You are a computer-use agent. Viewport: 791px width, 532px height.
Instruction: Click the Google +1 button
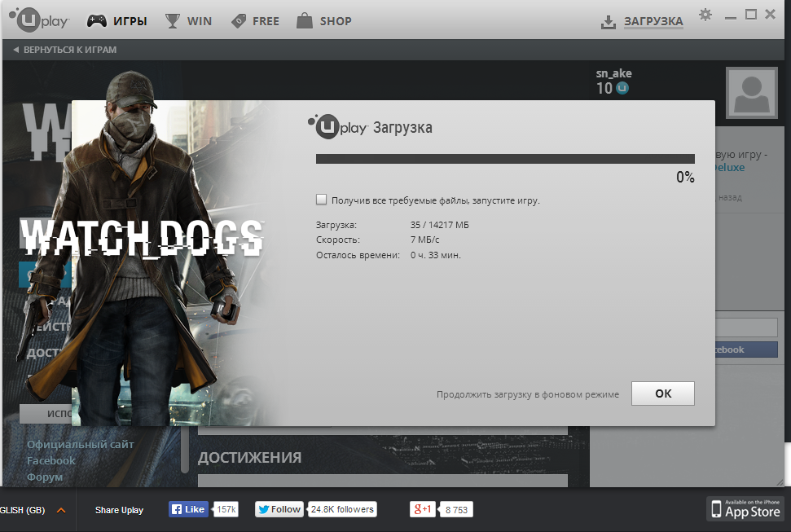pyautogui.click(x=423, y=509)
